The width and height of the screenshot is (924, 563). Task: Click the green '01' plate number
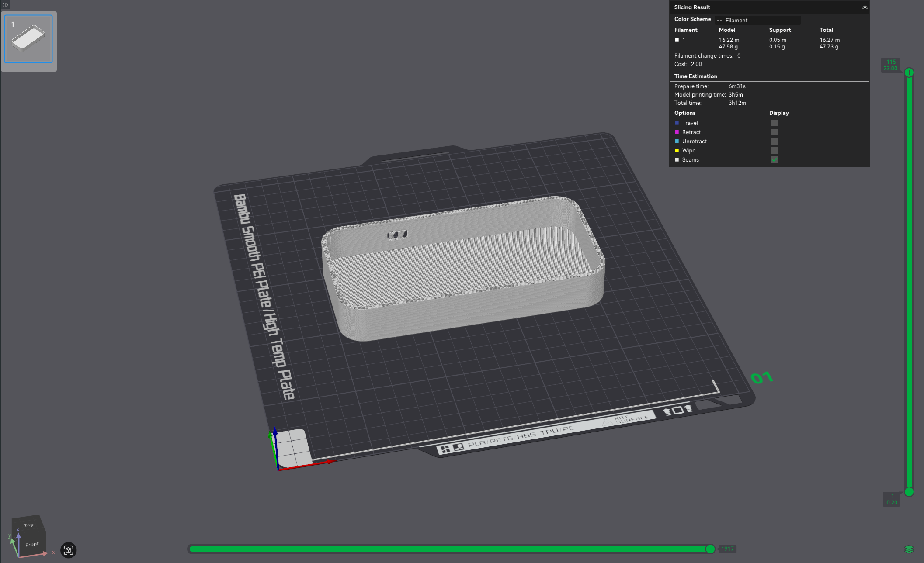[x=762, y=377]
